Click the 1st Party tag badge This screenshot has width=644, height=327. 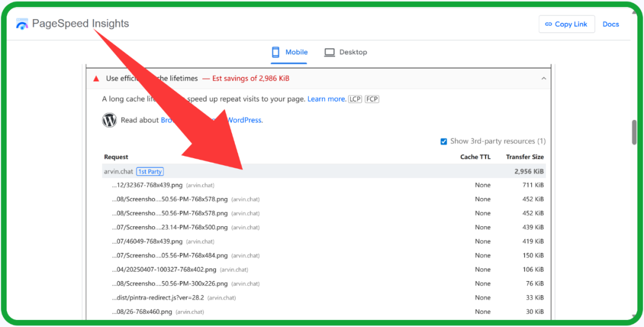[150, 171]
